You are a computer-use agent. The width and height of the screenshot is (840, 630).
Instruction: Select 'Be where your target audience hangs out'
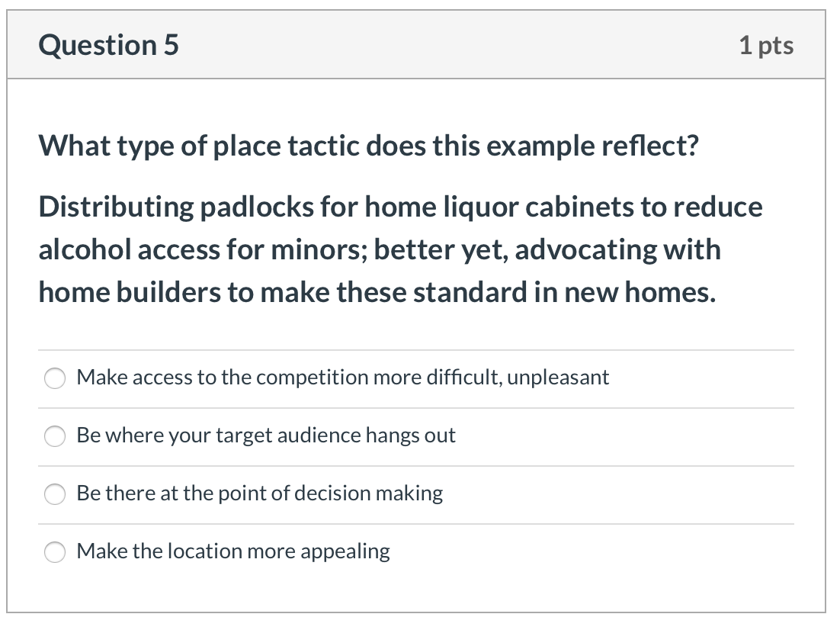click(x=54, y=436)
